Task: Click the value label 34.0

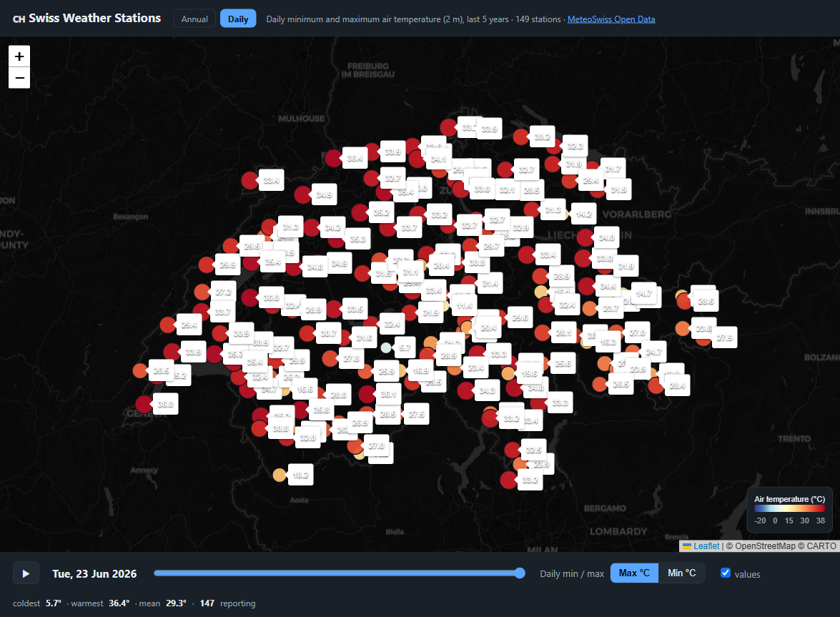Action: click(x=606, y=237)
